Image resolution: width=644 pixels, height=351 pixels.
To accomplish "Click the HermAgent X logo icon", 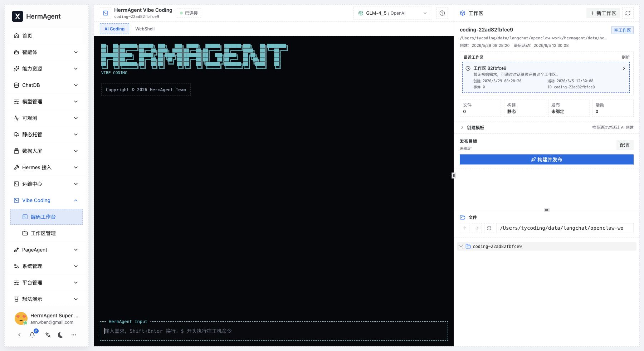I will click(x=18, y=16).
